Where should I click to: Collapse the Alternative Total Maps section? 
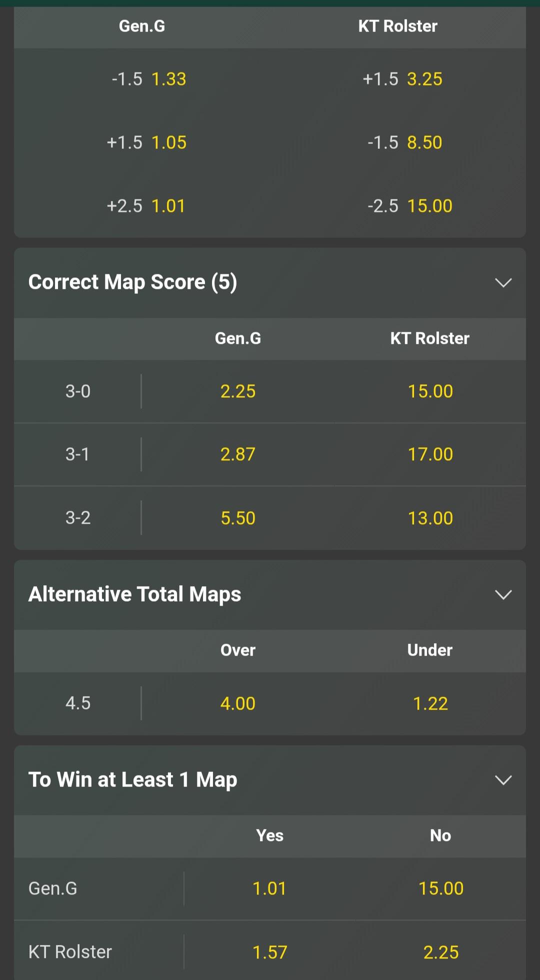pos(503,595)
